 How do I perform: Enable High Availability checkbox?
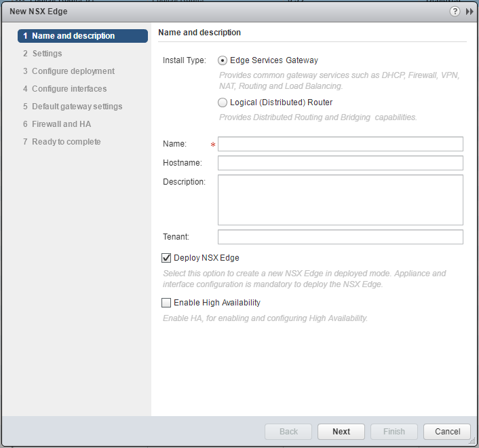coord(166,303)
